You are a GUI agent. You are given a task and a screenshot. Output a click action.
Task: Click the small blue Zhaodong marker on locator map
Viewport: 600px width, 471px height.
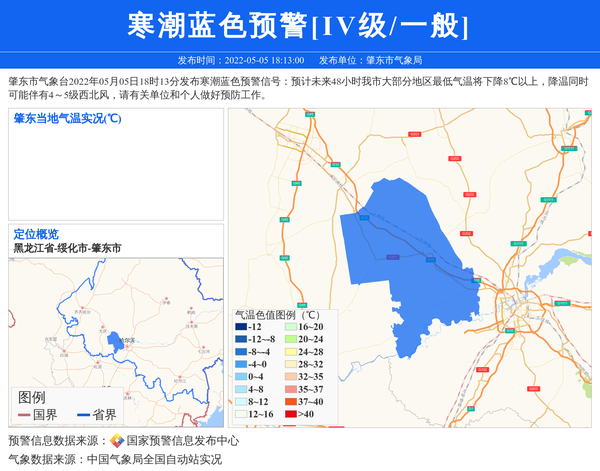click(113, 340)
